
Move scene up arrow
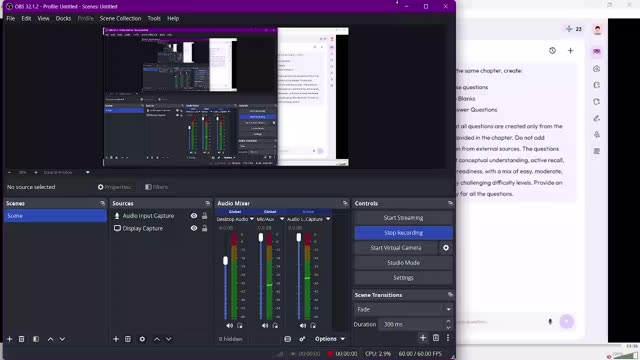click(x=51, y=339)
